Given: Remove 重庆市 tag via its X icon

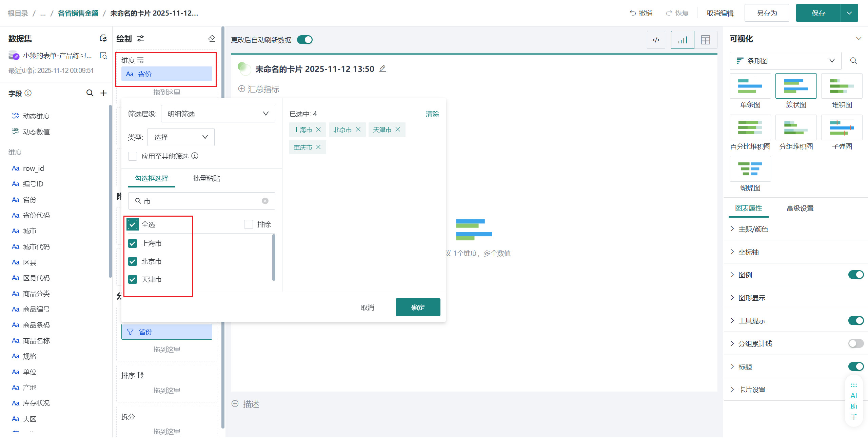Looking at the screenshot, I should click(318, 147).
